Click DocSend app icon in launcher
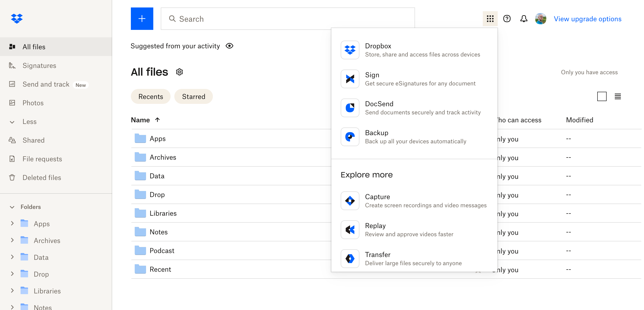This screenshot has width=644, height=310. click(350, 108)
